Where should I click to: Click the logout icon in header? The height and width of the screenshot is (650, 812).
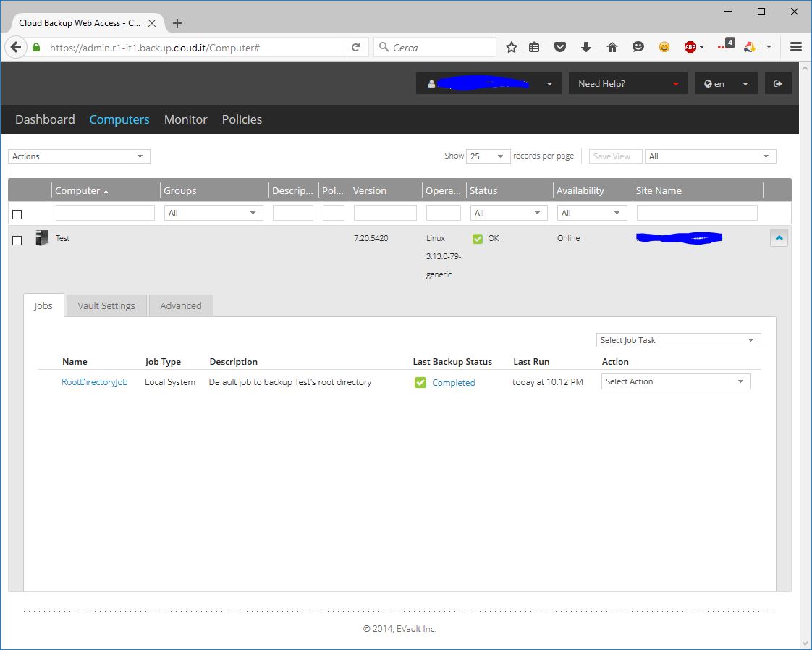(x=778, y=83)
